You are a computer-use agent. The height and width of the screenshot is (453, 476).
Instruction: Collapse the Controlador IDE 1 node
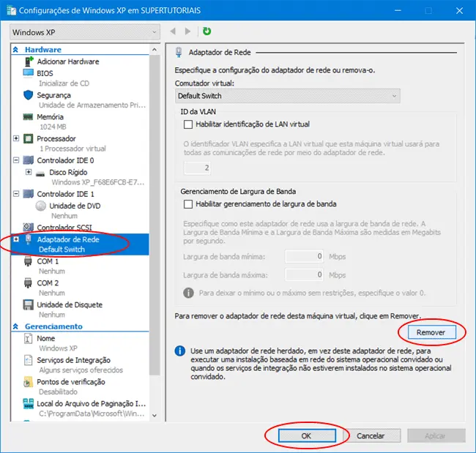16,194
